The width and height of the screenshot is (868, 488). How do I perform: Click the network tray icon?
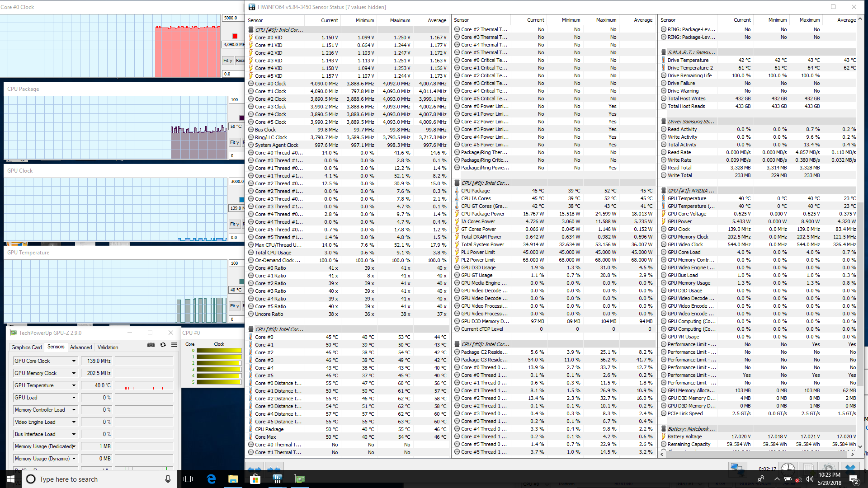coord(798,479)
